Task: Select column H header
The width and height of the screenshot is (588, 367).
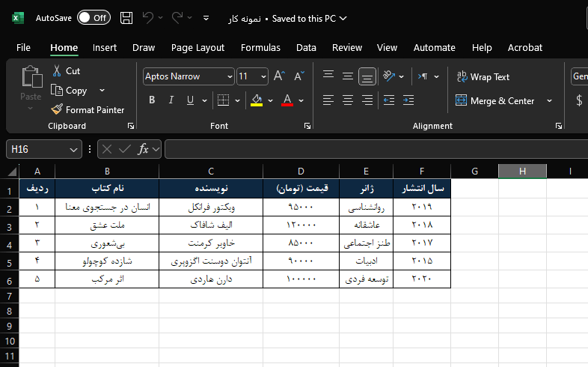Action: click(522, 172)
